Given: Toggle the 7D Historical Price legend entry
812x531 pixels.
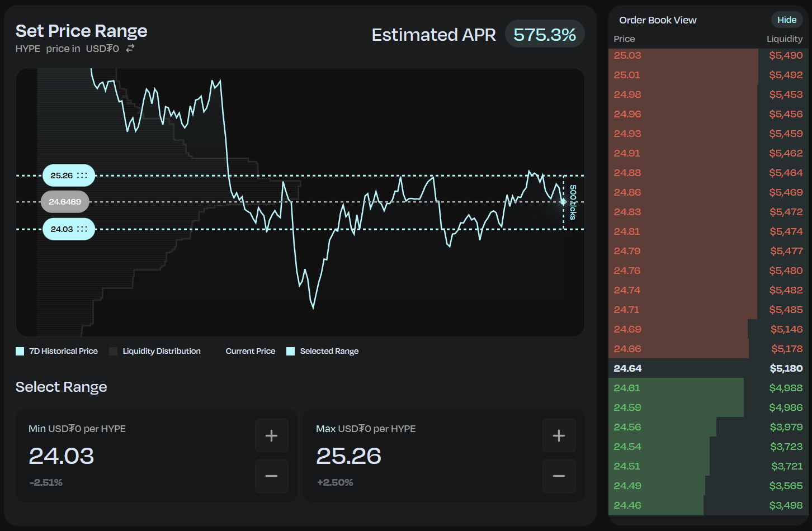Looking at the screenshot, I should click(x=56, y=350).
